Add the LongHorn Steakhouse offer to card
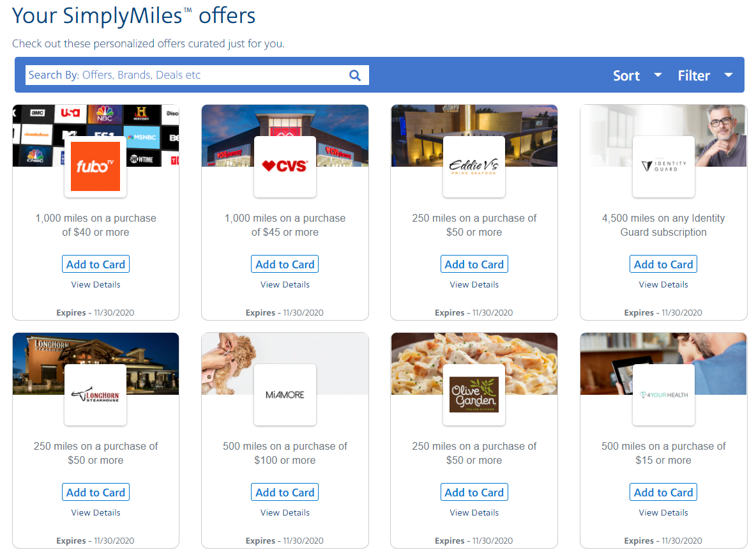 coord(96,492)
